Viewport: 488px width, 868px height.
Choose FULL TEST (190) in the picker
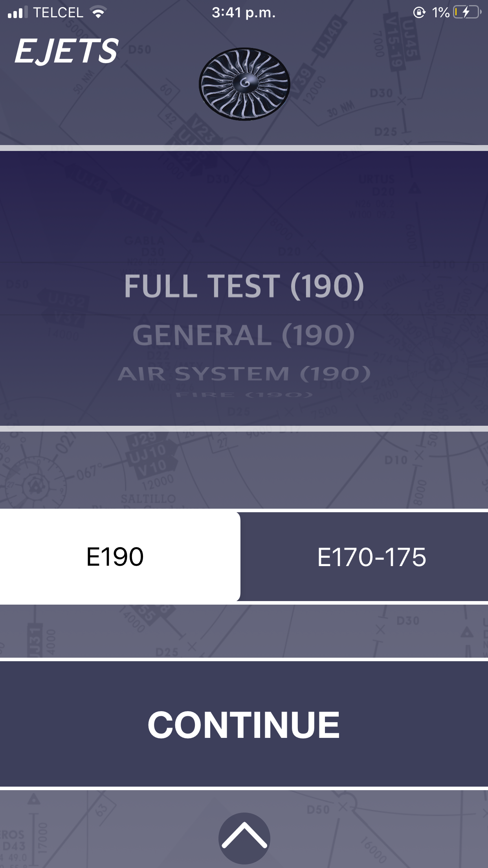pyautogui.click(x=244, y=286)
